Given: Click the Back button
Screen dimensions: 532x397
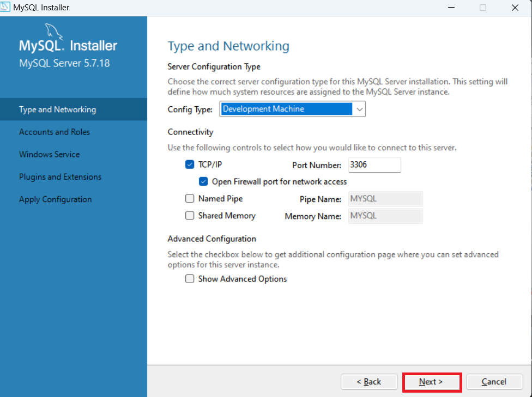Looking at the screenshot, I should pyautogui.click(x=369, y=382).
